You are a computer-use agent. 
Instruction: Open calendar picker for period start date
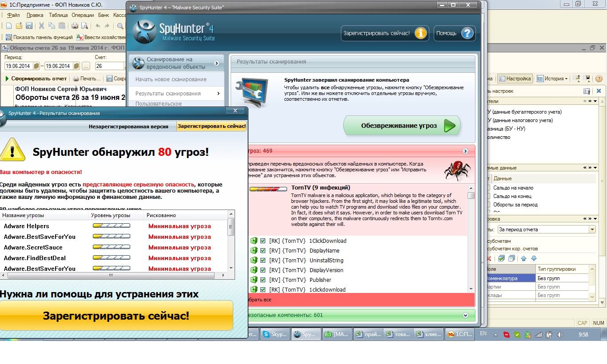pos(36,66)
